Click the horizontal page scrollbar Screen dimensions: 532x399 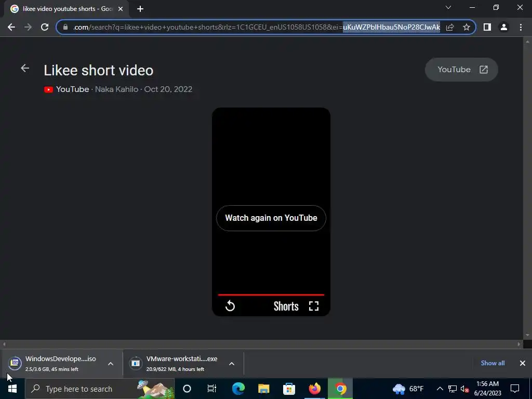pos(261,344)
